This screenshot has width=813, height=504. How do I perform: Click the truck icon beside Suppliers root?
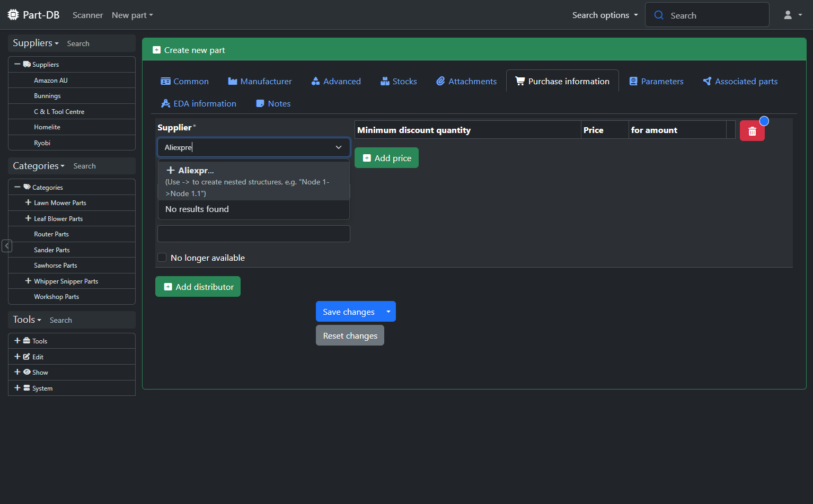(26, 64)
